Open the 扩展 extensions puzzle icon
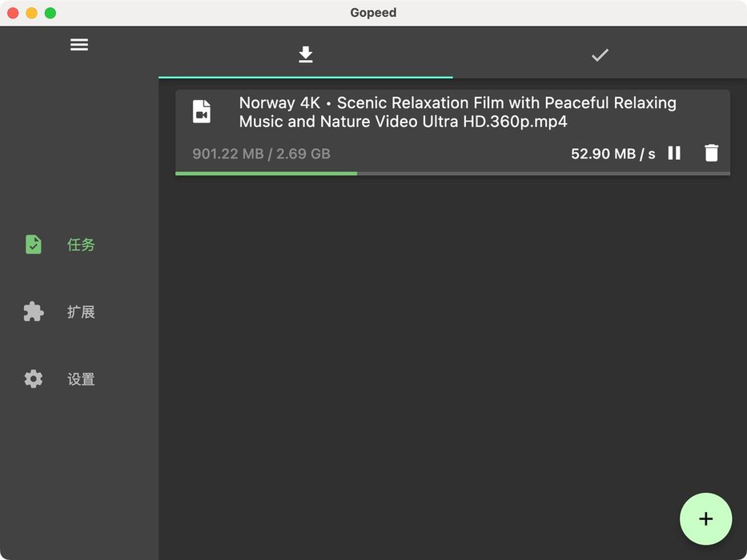The image size is (747, 560). 34,312
